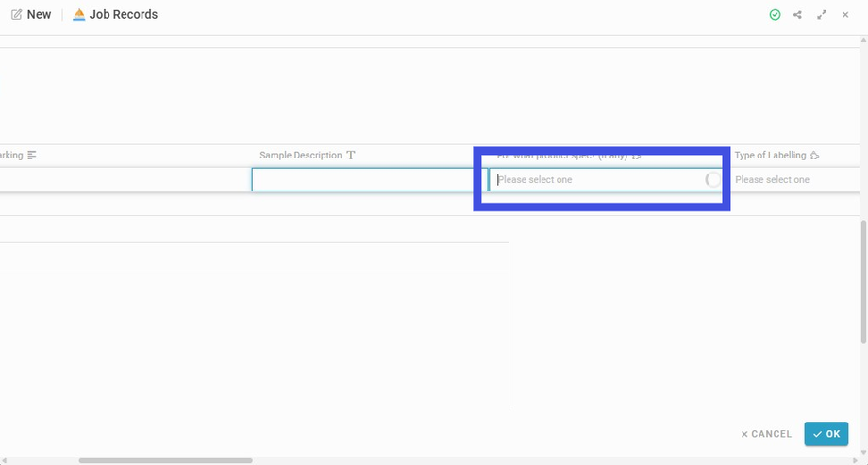The height and width of the screenshot is (465, 868).
Task: Click the 'Job Records' title text
Action: tap(124, 15)
